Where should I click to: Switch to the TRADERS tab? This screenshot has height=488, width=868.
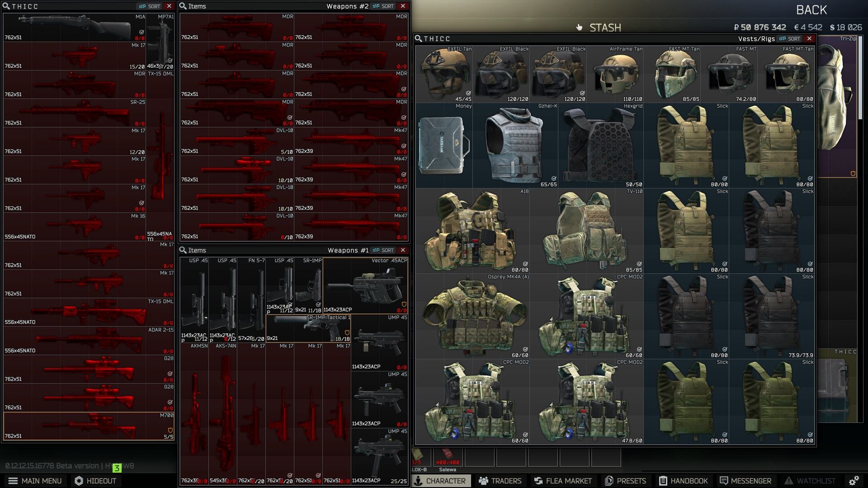click(x=500, y=481)
